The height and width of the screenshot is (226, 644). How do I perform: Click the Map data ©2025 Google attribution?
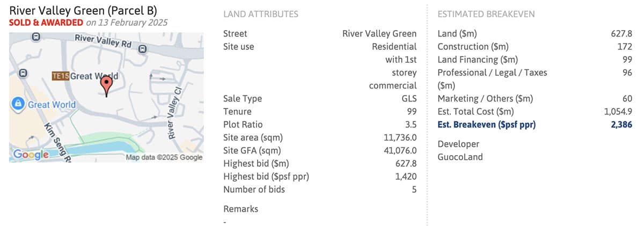pyautogui.click(x=164, y=157)
